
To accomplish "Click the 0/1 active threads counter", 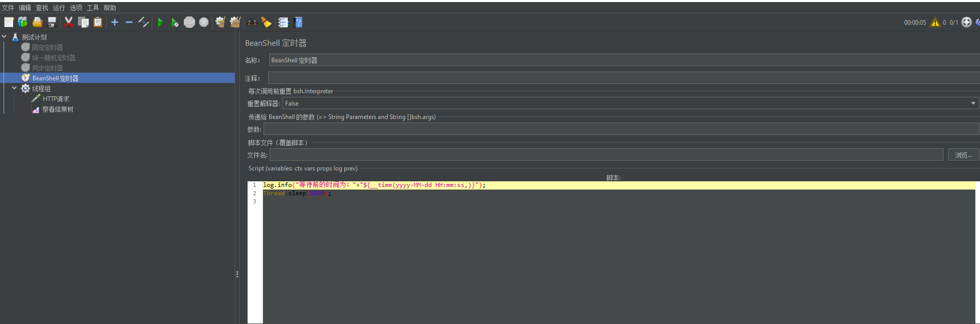I will tap(954, 23).
